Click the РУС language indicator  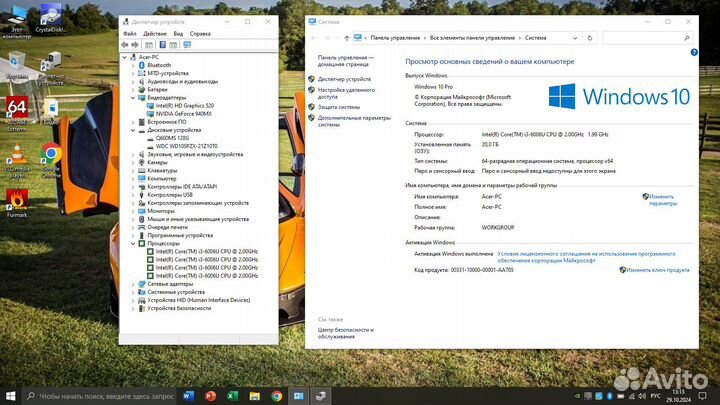click(656, 396)
